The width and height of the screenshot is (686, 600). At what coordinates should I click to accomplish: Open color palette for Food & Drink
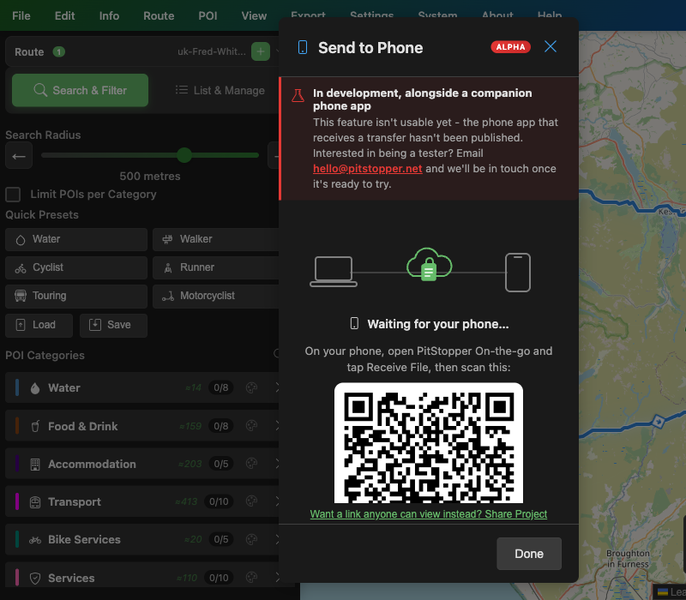coord(252,426)
